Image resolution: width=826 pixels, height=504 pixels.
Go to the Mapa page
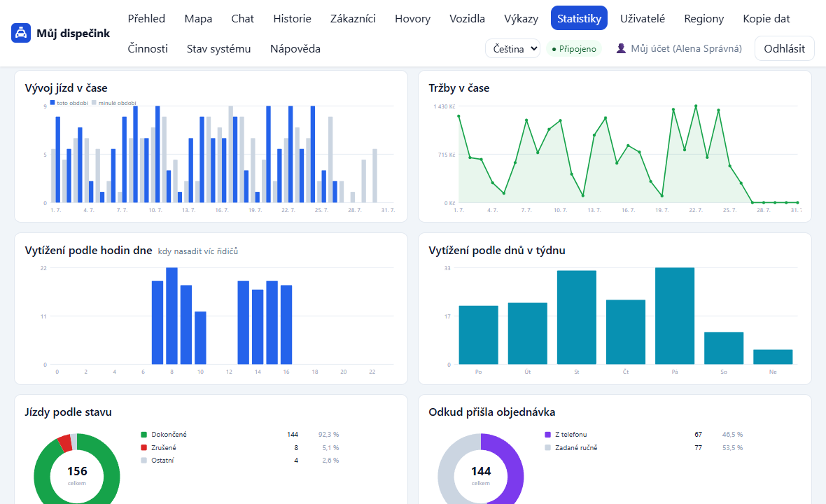pyautogui.click(x=198, y=18)
